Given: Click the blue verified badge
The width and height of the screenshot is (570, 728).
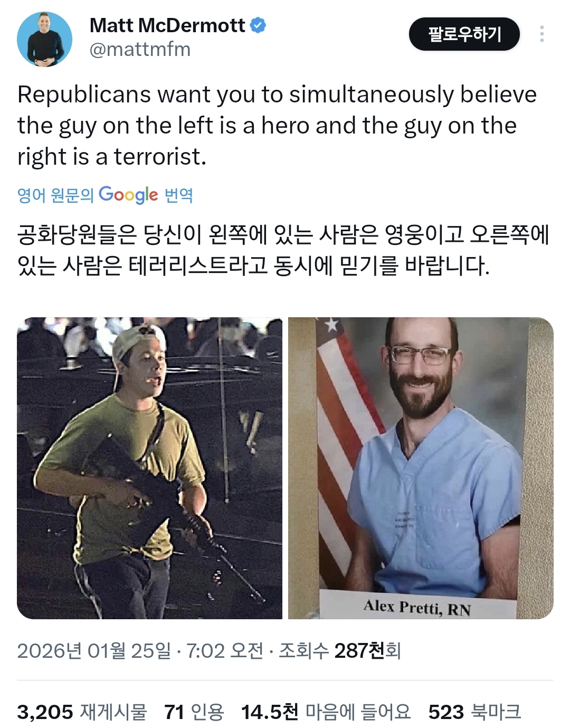Looking at the screenshot, I should [x=258, y=25].
